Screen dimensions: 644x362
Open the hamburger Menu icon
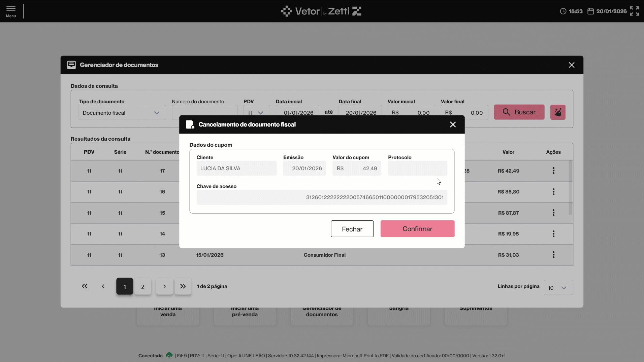[11, 11]
